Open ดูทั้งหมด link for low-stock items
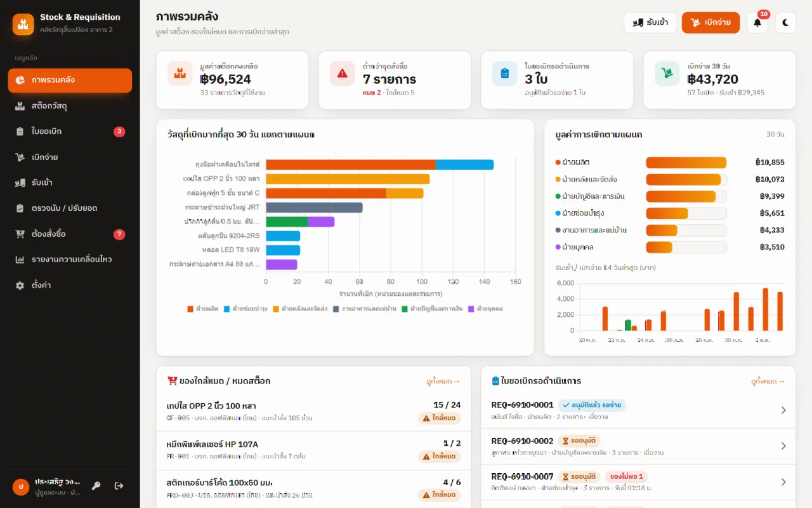The image size is (812, 508). pos(443,382)
